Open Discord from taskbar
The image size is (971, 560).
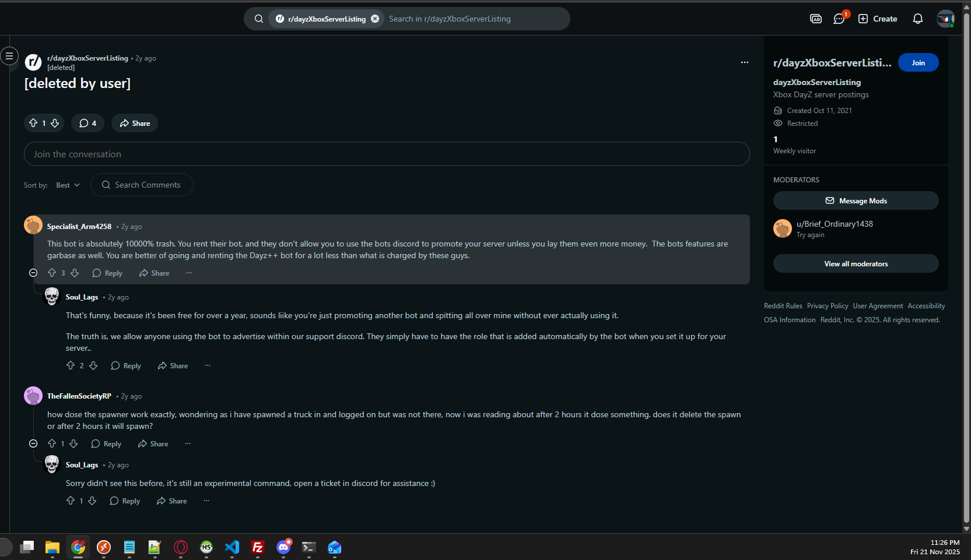tap(283, 547)
